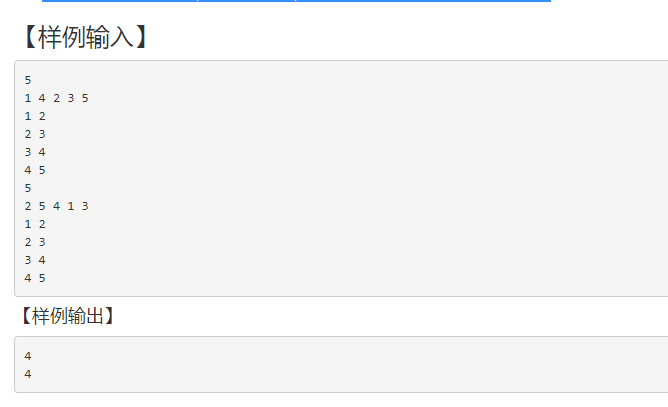
Task: Click the second "3 4" line in sample input
Action: pos(35,260)
